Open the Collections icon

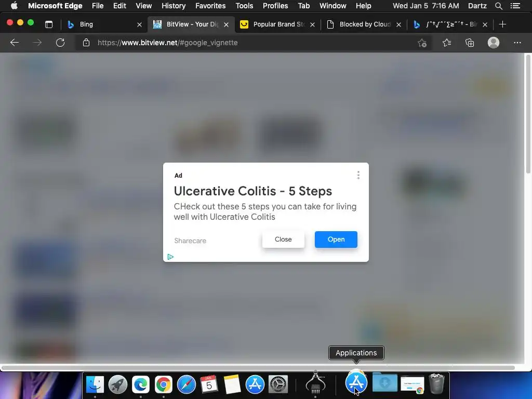[x=470, y=43]
